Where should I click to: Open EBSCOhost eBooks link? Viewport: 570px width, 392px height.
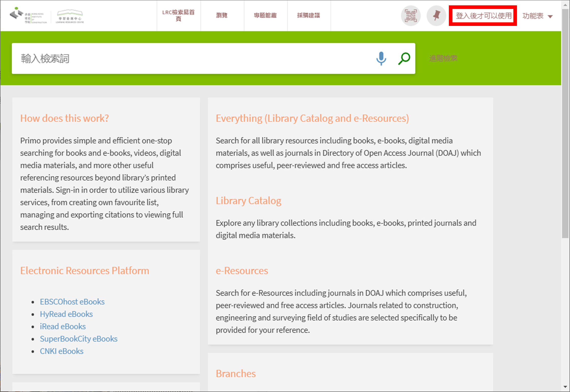point(72,302)
